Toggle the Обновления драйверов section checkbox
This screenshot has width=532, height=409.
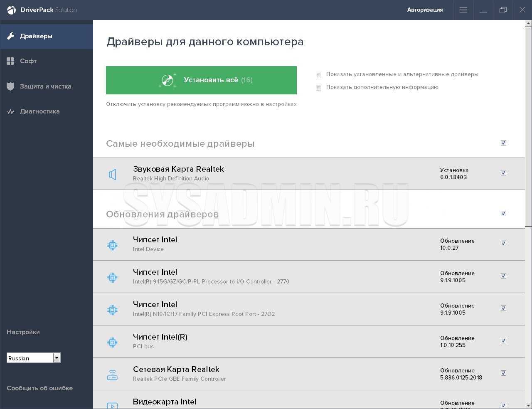(x=503, y=214)
